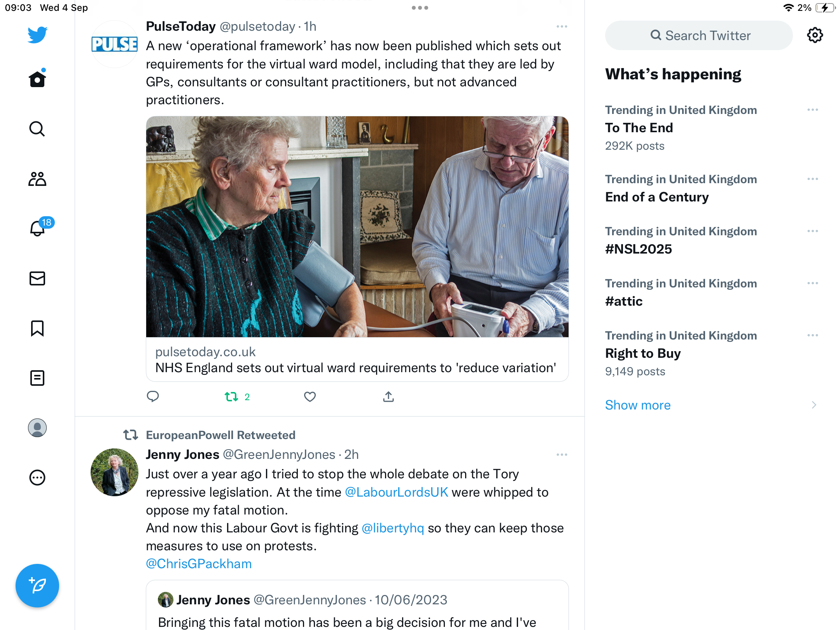Image resolution: width=840 pixels, height=630 pixels.
Task: Select the #NSL2025 trending topic
Action: pyautogui.click(x=639, y=249)
